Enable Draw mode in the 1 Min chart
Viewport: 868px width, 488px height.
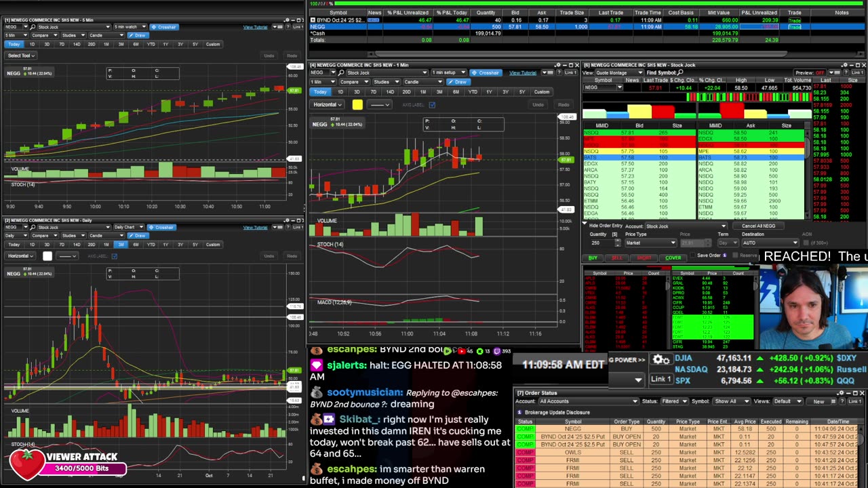[458, 81]
